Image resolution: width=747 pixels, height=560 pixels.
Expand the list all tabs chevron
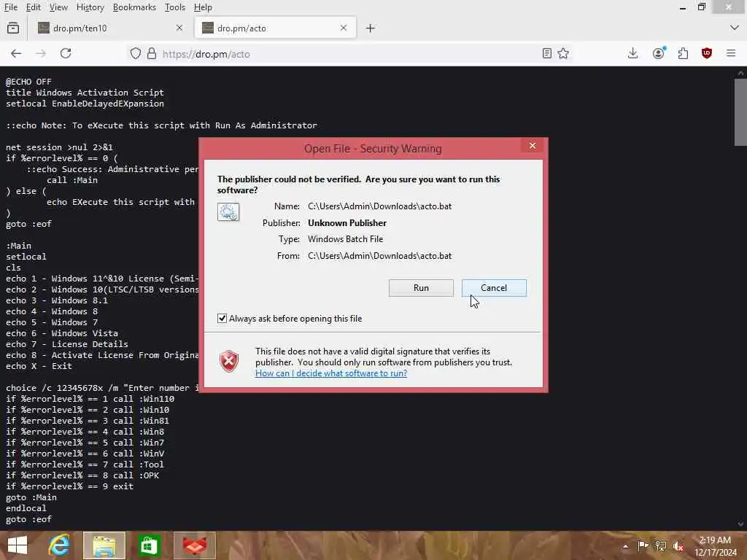[x=734, y=28]
